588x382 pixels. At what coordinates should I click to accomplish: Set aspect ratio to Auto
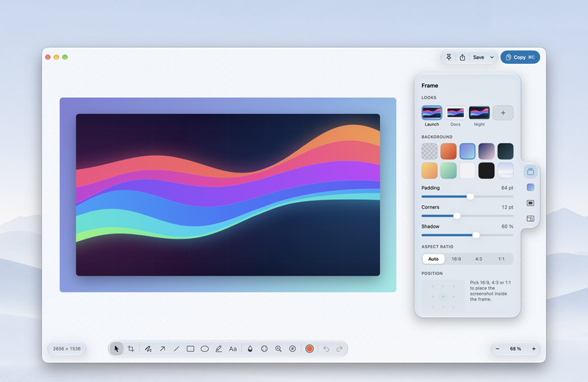[x=433, y=259]
